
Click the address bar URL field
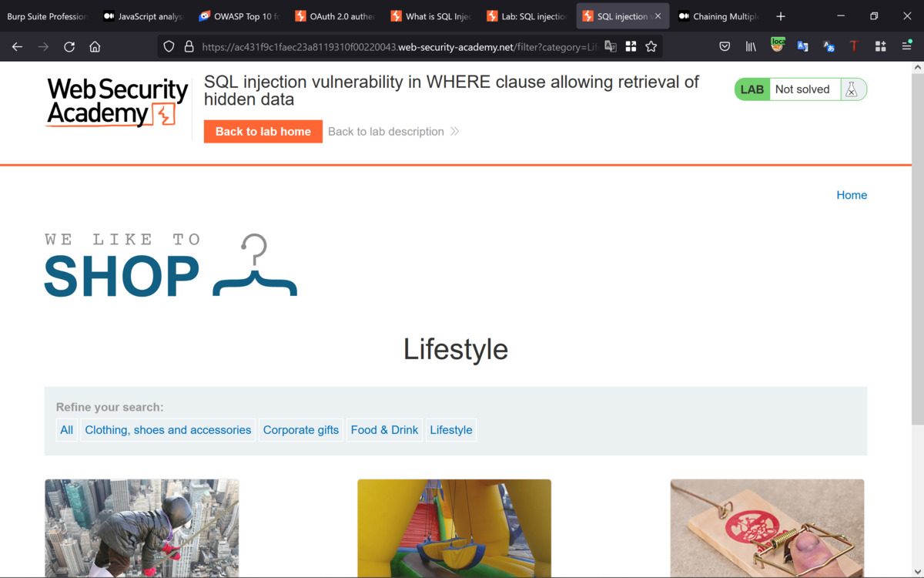tap(400, 47)
